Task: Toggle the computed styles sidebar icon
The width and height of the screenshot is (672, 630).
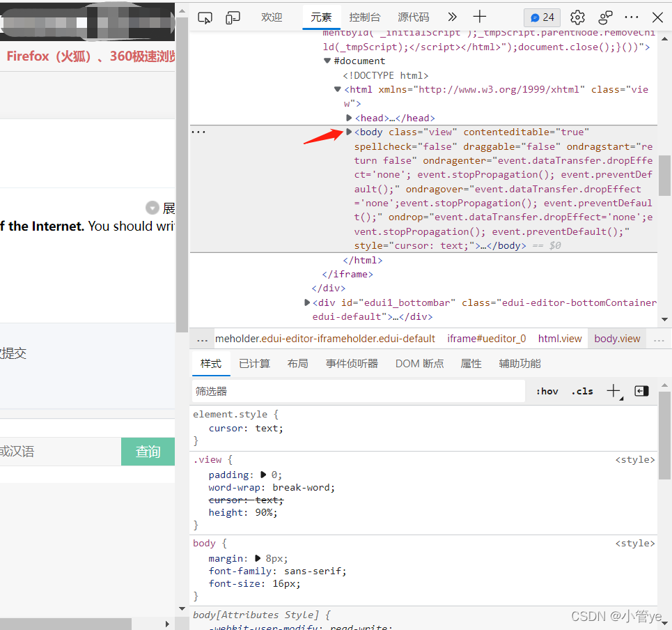Action: click(641, 391)
